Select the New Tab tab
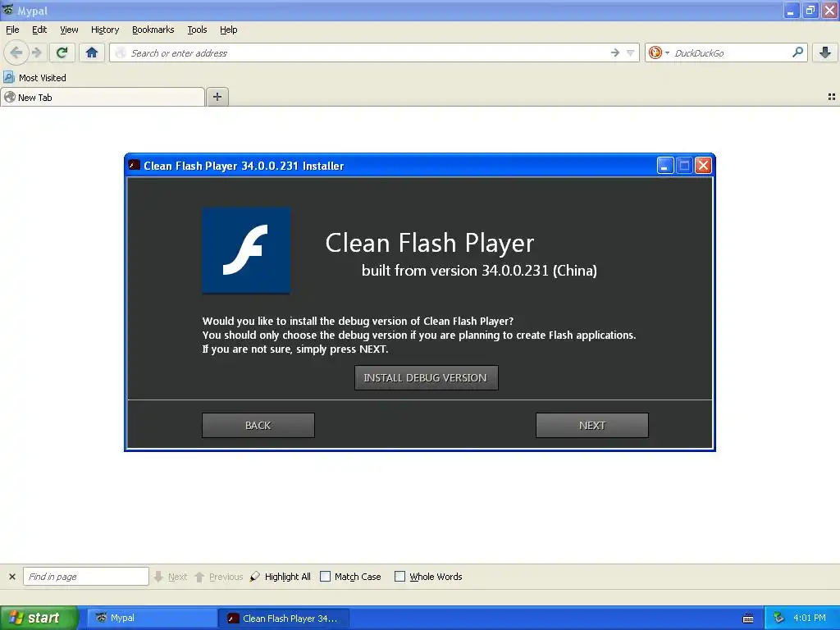 coord(103,97)
